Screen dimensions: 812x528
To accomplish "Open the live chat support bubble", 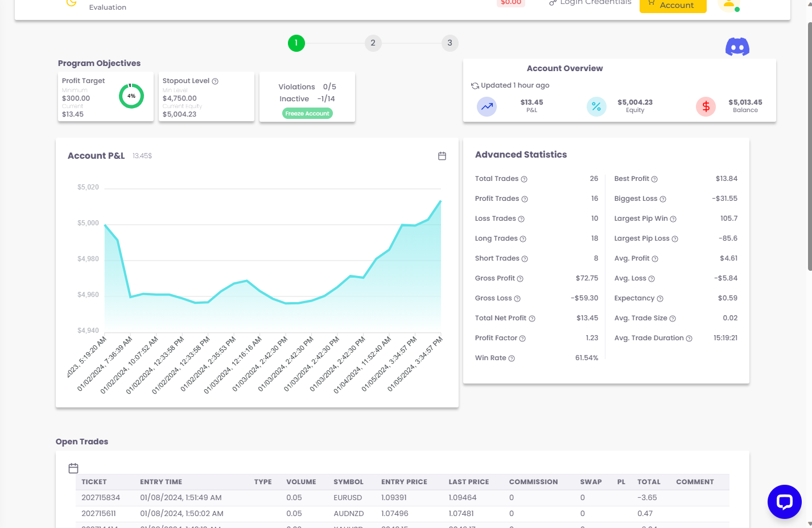I will point(784,501).
